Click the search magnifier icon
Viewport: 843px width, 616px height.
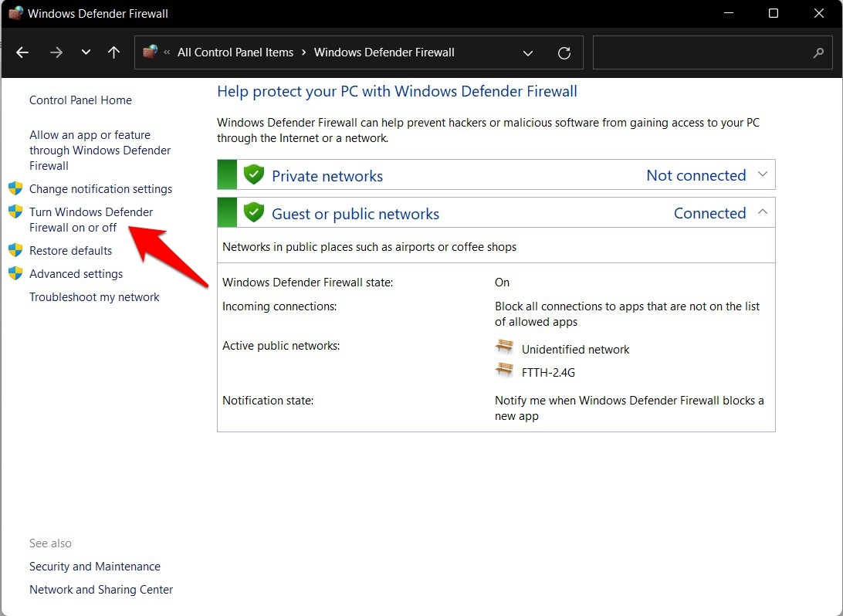click(818, 52)
